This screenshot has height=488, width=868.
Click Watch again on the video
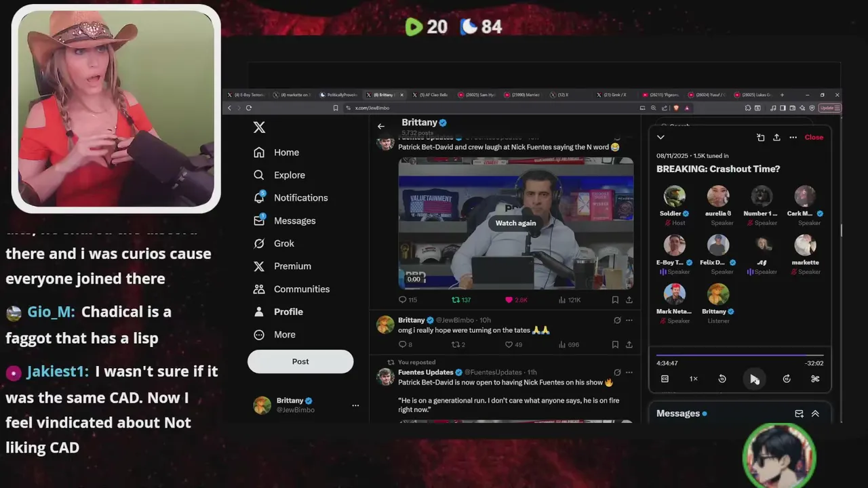pos(515,223)
